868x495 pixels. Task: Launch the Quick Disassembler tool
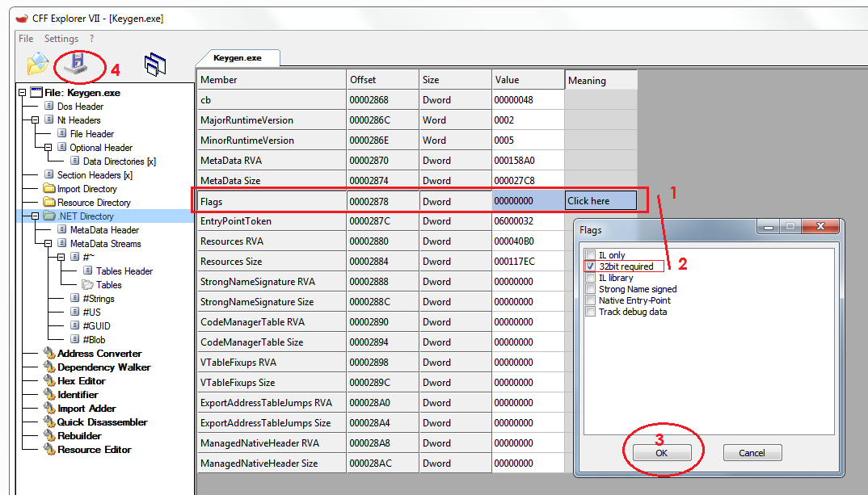tap(103, 422)
